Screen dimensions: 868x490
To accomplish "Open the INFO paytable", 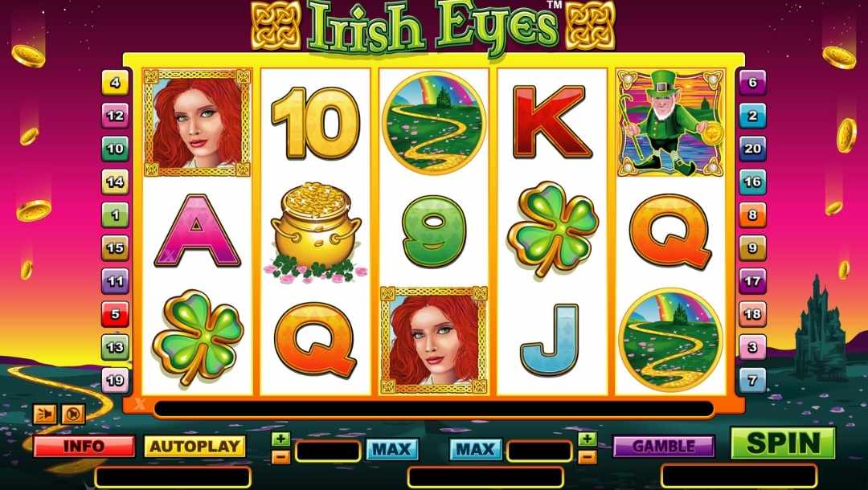I will pyautogui.click(x=84, y=447).
